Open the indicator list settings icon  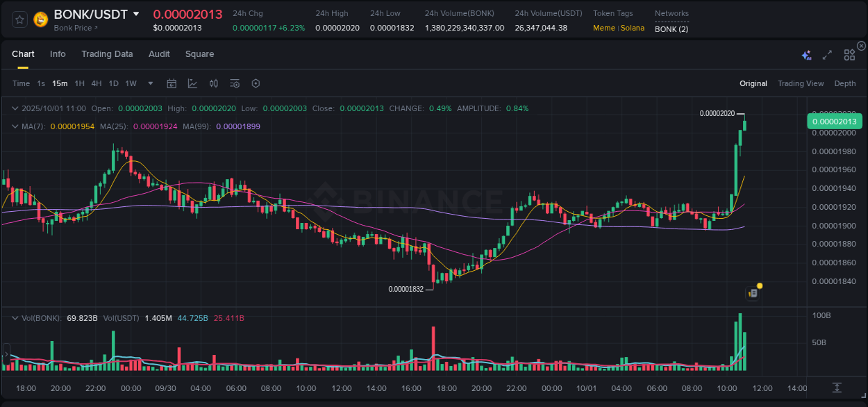234,83
